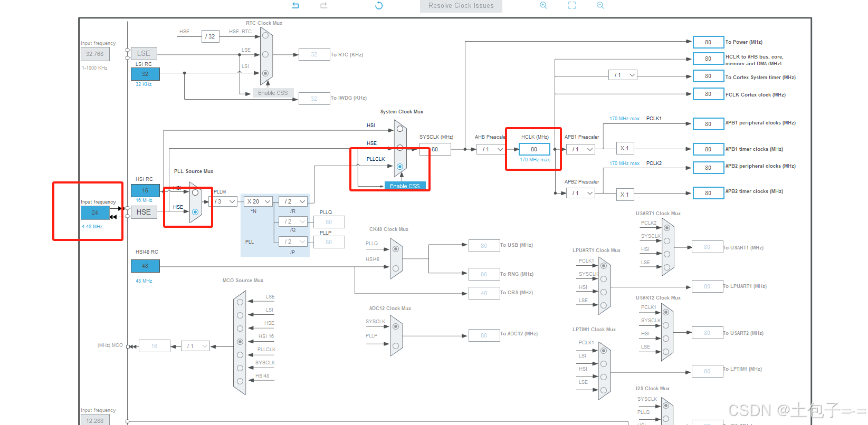Click the To USB (MHz) output box
868x425 pixels.
tap(484, 246)
